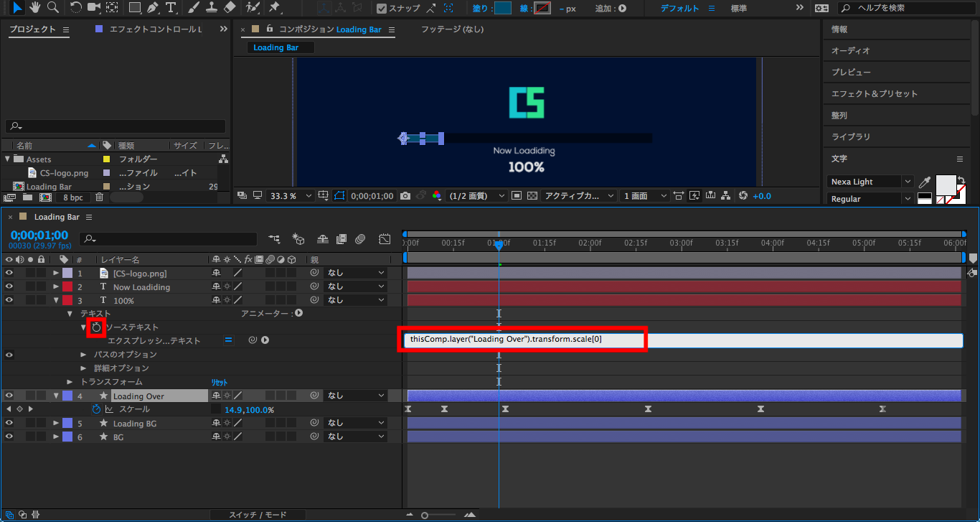This screenshot has width=980, height=522.
Task: Click the eyedropper in the Character panel
Action: [x=925, y=182]
